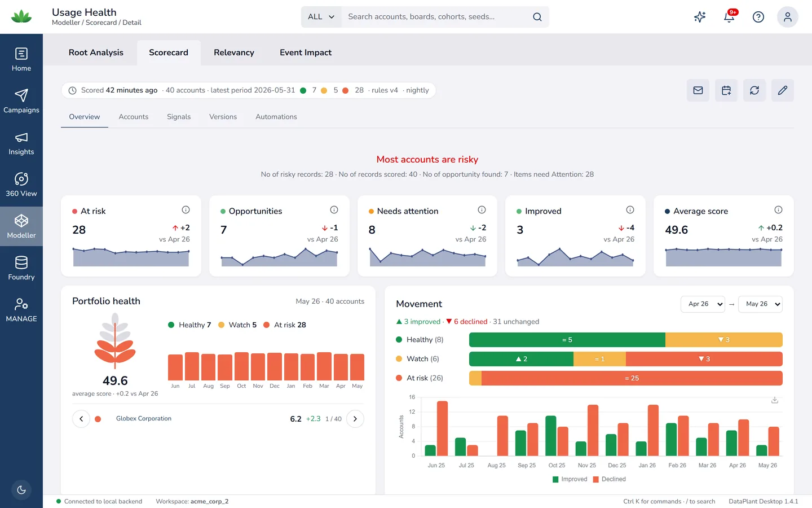Select the Modeller sidebar item
Viewport: 812px width, 508px height.
(x=21, y=227)
